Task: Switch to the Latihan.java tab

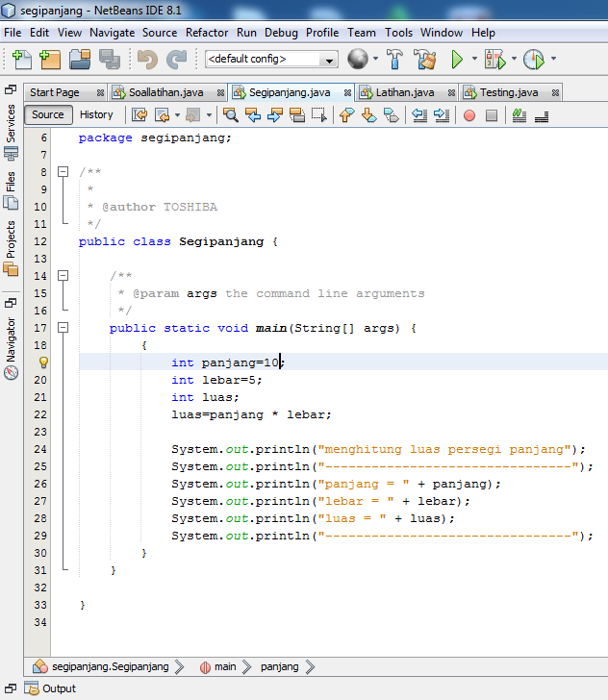Action: [404, 92]
